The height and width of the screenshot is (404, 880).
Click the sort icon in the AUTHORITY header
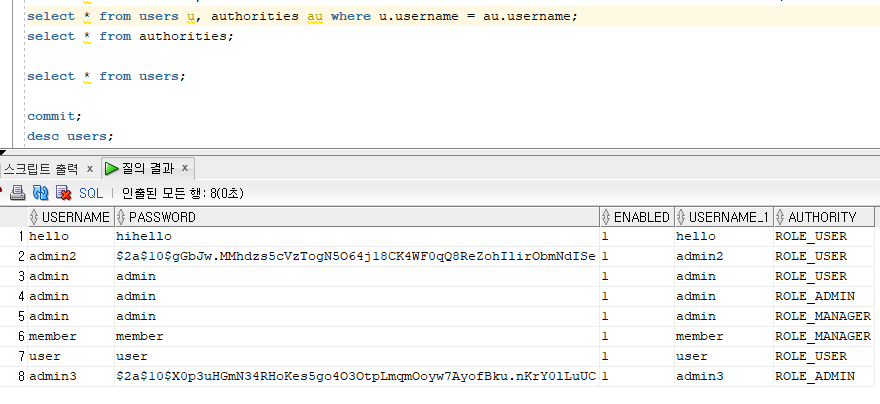(780, 217)
